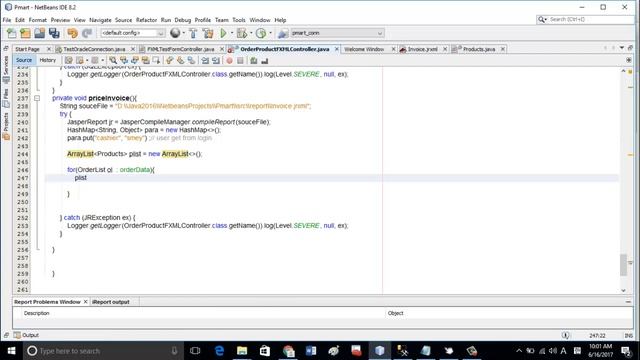The width and height of the screenshot is (640, 360).
Task: Open the Debug Project dropdown arrow
Action: point(251,33)
